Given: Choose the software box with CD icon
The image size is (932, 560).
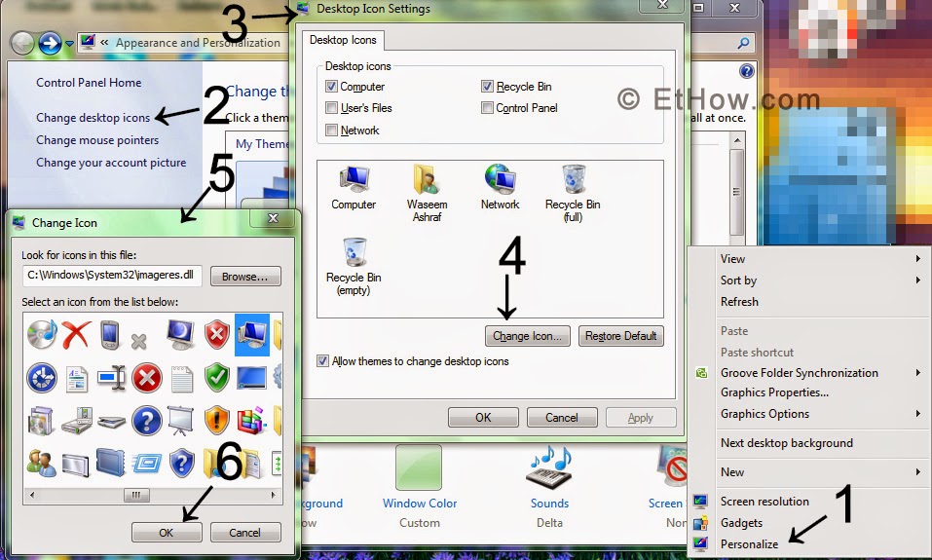Looking at the screenshot, I should (41, 421).
